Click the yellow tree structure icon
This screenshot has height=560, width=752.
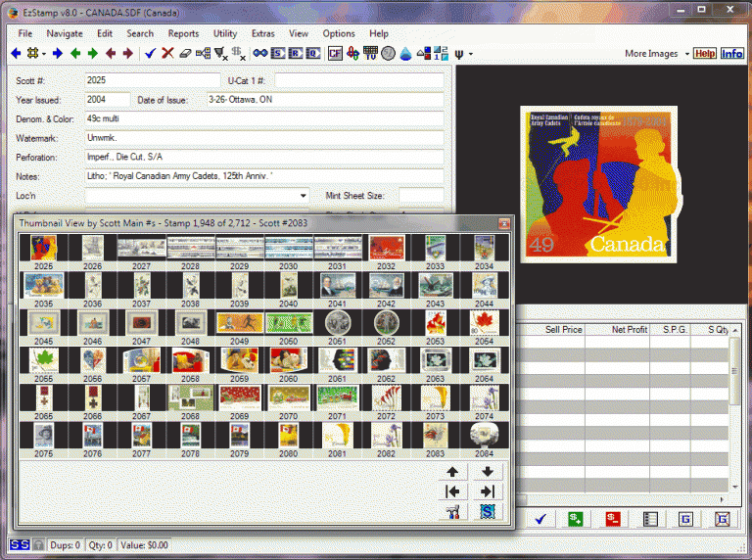coord(203,53)
